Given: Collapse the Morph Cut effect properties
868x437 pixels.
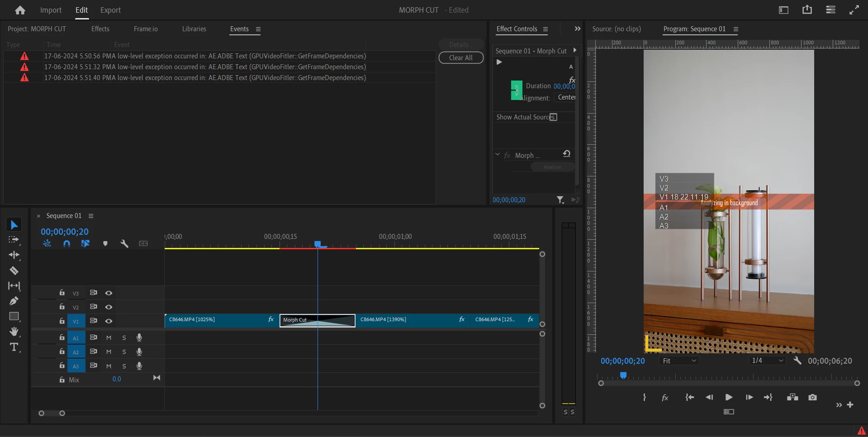Looking at the screenshot, I should (x=498, y=155).
